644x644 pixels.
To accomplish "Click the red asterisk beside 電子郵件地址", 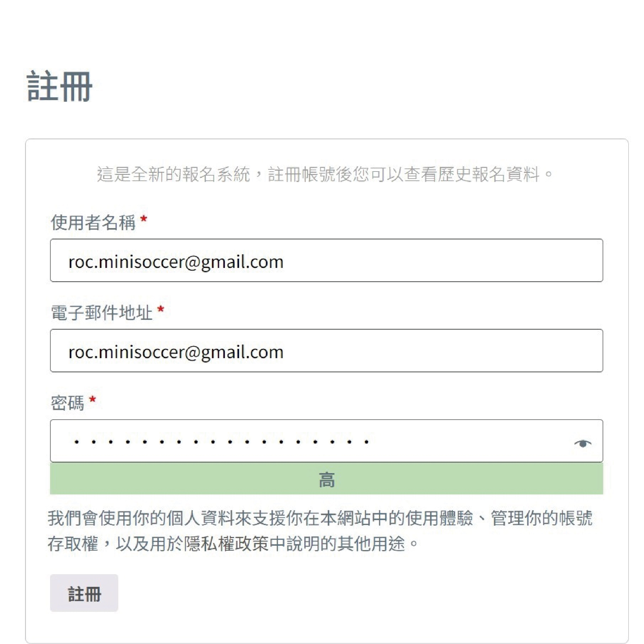I will tap(161, 309).
